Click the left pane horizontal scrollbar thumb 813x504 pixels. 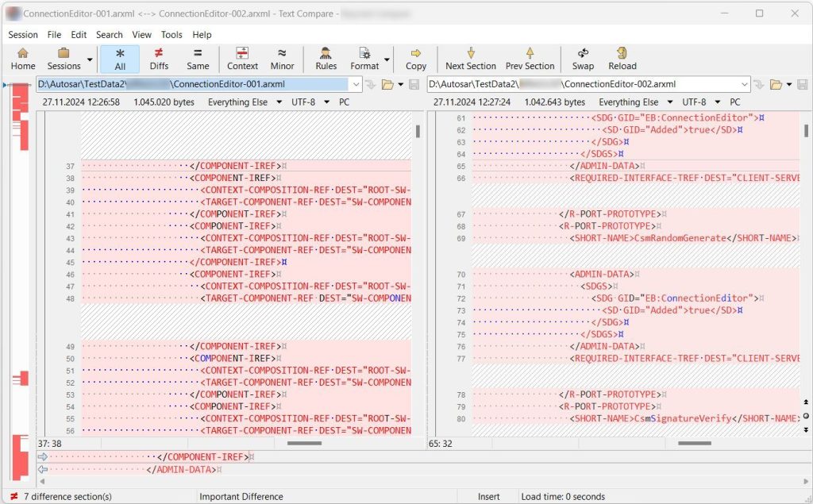304,444
